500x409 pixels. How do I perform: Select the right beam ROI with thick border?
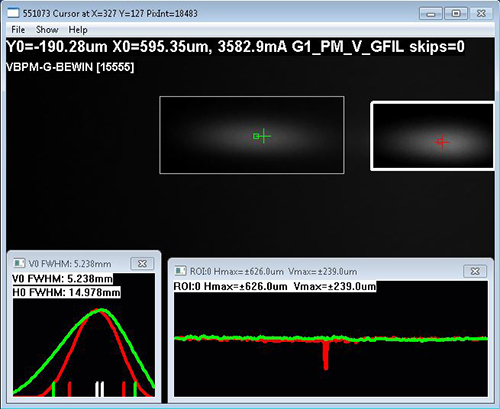tap(433, 136)
